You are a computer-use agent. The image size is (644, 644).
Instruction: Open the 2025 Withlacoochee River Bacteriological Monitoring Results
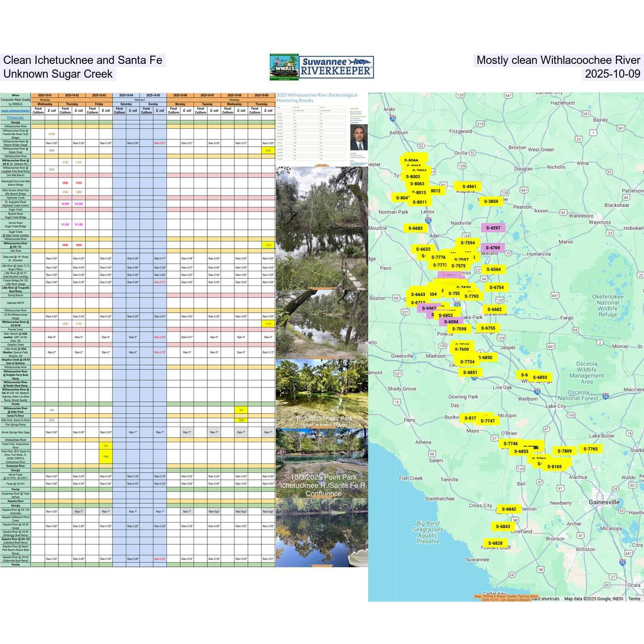coord(317,97)
